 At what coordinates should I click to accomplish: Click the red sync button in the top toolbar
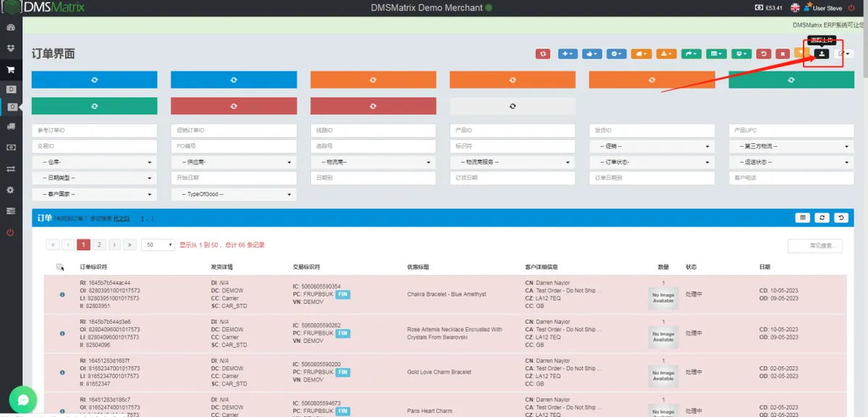pyautogui.click(x=543, y=54)
